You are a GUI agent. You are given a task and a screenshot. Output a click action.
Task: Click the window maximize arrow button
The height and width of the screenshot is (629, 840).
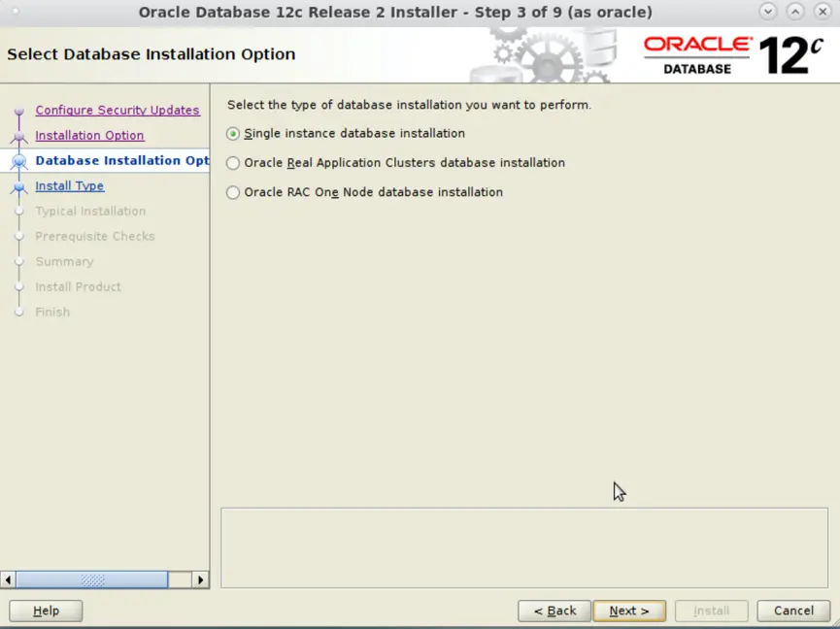point(795,12)
